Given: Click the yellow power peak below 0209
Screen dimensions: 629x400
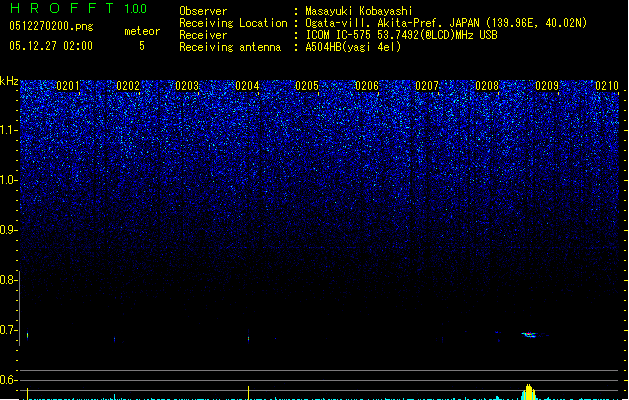Looking at the screenshot, I should (x=529, y=392).
